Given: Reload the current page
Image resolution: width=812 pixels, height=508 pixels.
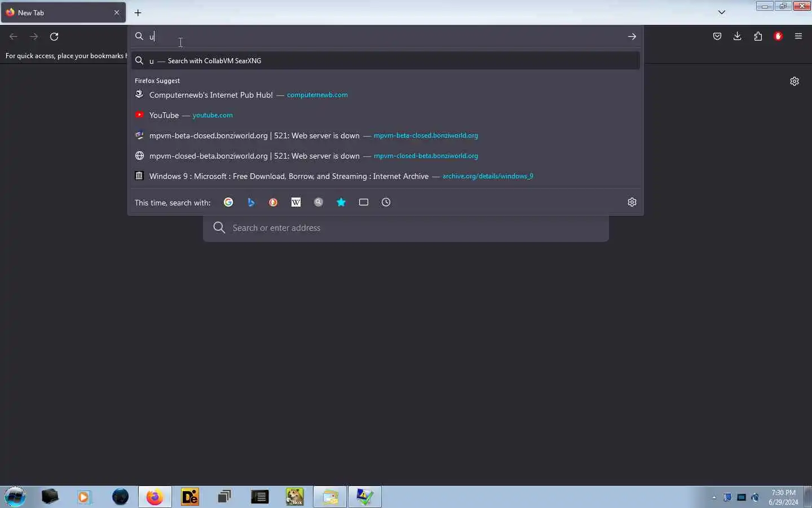Looking at the screenshot, I should 54,37.
